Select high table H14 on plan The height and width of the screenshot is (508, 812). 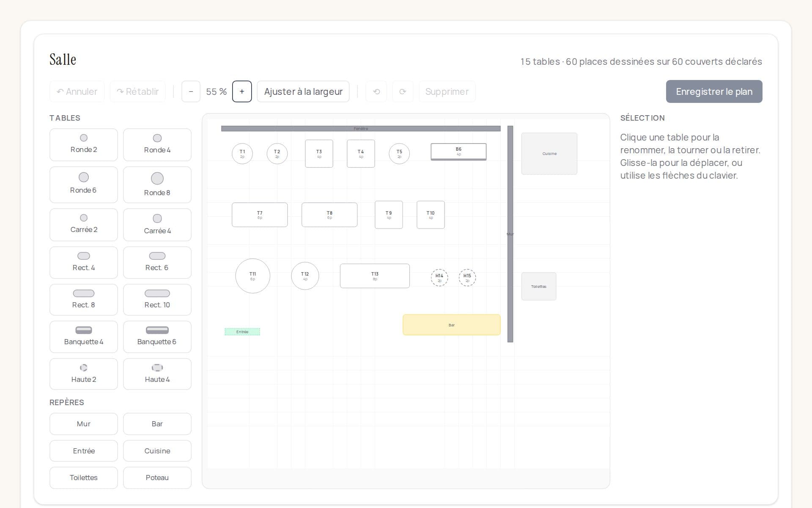[x=439, y=278]
